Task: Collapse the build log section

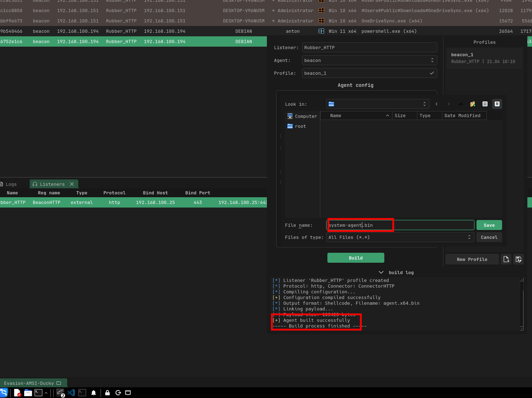Action: click(381, 272)
